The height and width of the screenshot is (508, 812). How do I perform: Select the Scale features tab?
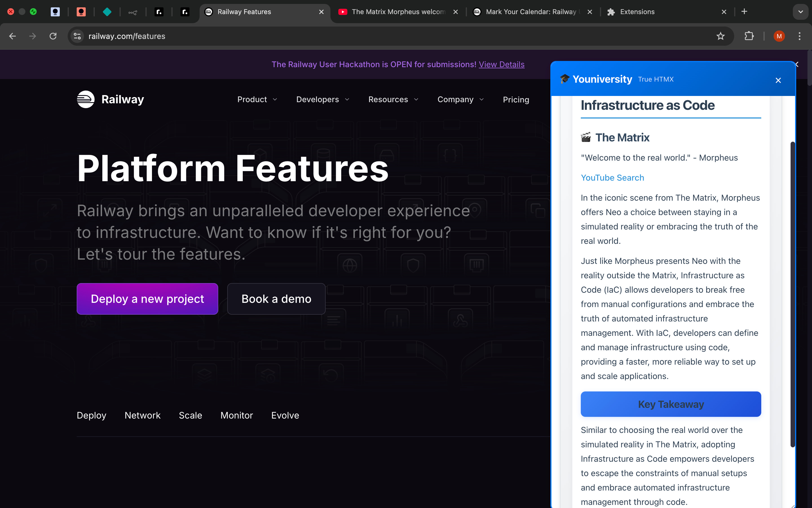pyautogui.click(x=191, y=415)
